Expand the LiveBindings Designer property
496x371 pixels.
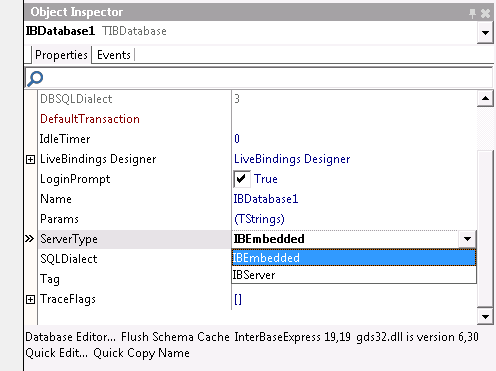tap(30, 160)
